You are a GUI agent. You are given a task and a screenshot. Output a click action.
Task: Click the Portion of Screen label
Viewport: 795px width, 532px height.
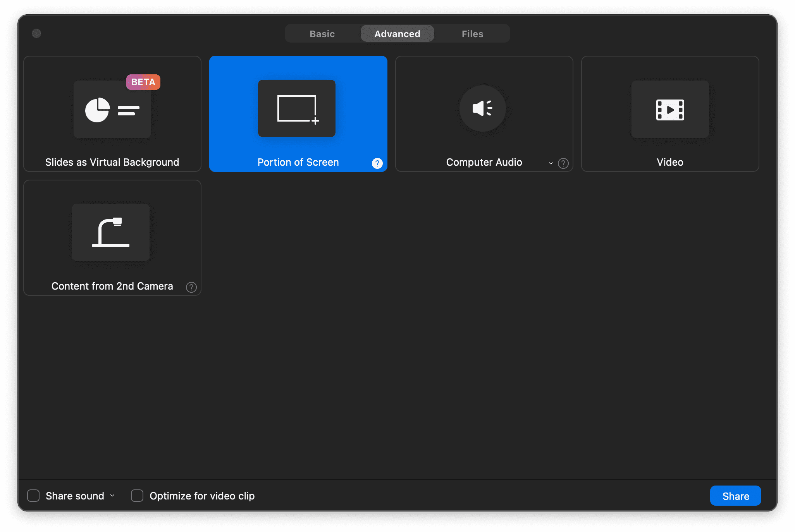(x=298, y=162)
